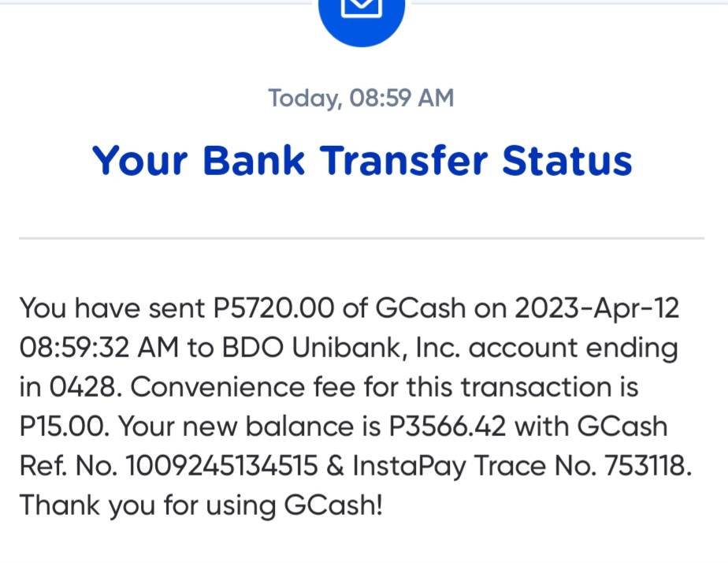Click the date 2023-Apr-12
The image size is (728, 563).
tap(596, 308)
